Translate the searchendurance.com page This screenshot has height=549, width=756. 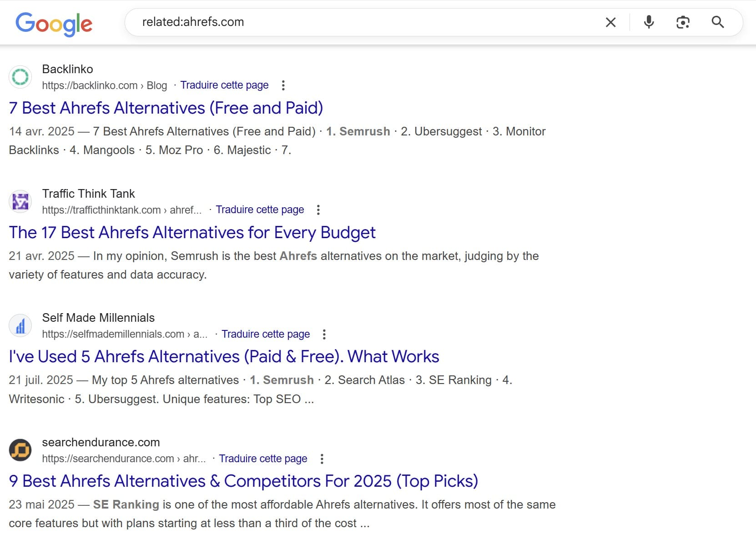coord(263,459)
